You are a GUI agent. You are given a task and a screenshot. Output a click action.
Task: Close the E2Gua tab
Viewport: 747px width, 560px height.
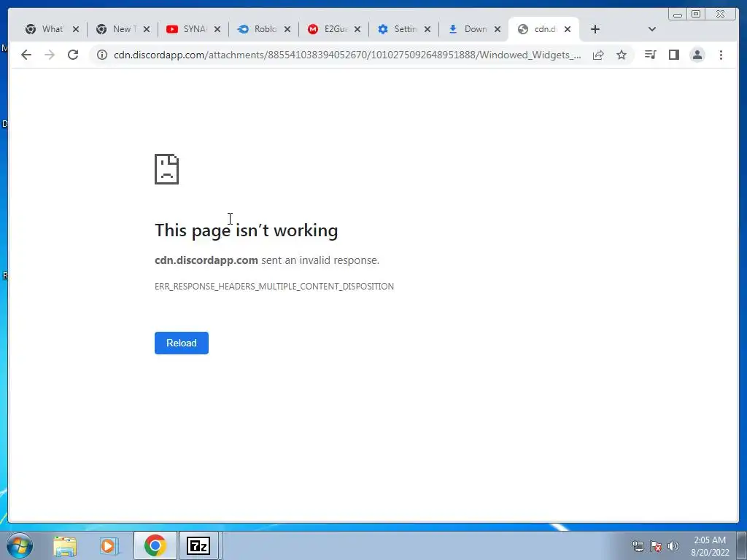tap(357, 29)
